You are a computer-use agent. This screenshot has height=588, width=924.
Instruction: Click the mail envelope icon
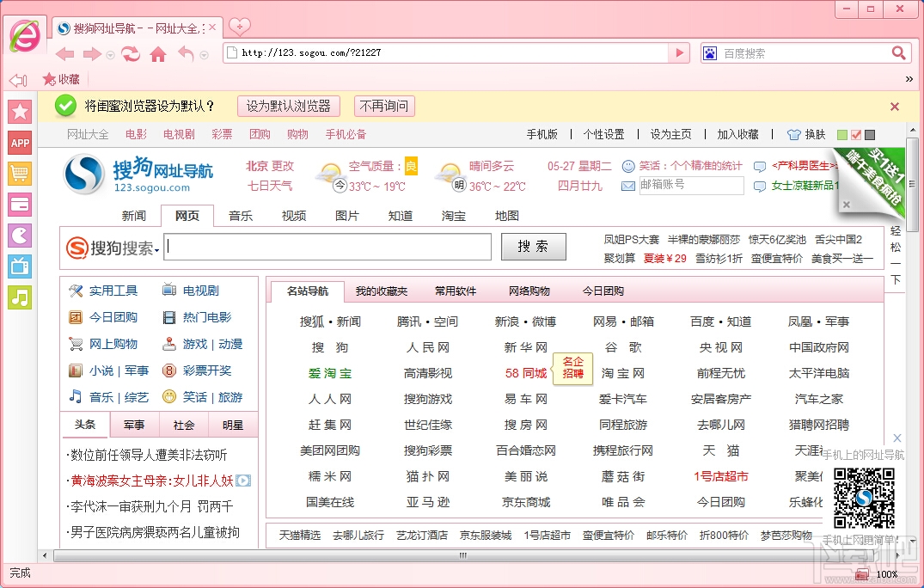tap(628, 187)
